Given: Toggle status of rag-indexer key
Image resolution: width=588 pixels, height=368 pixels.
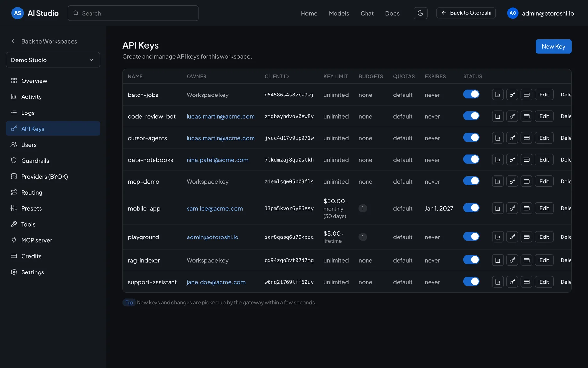Looking at the screenshot, I should tap(471, 260).
